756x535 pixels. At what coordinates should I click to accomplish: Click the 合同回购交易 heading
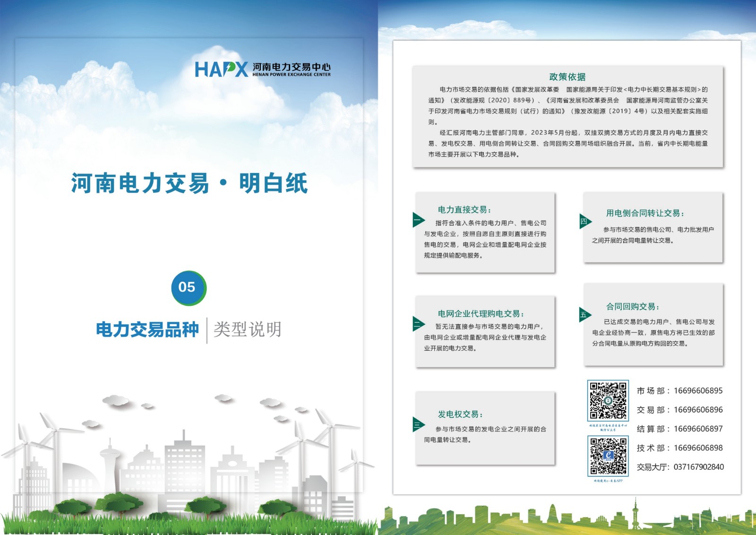click(x=633, y=307)
